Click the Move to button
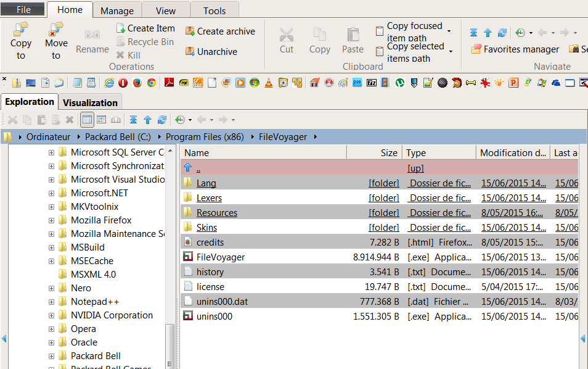Image resolution: width=588 pixels, height=369 pixels. pyautogui.click(x=56, y=41)
